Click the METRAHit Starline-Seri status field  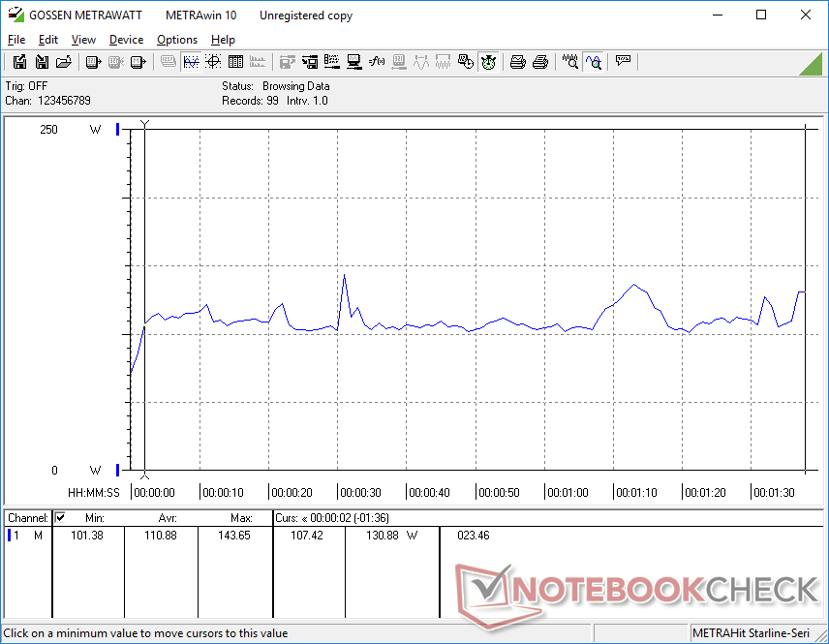click(x=751, y=633)
